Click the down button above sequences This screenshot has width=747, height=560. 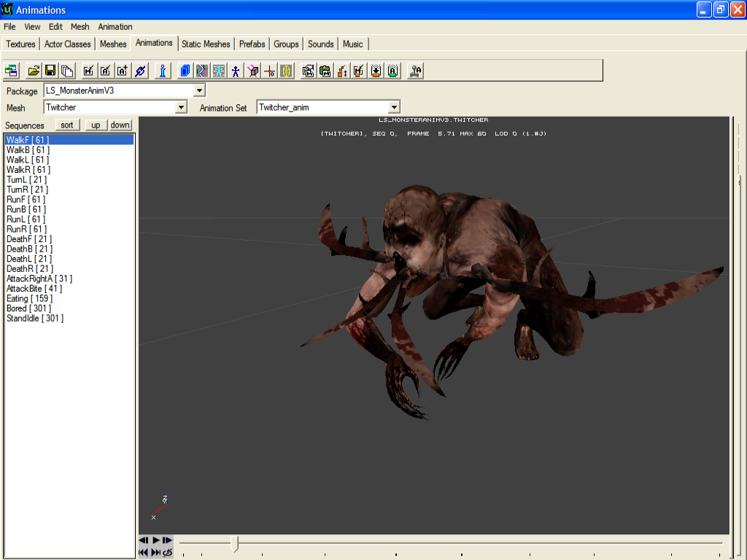point(120,125)
